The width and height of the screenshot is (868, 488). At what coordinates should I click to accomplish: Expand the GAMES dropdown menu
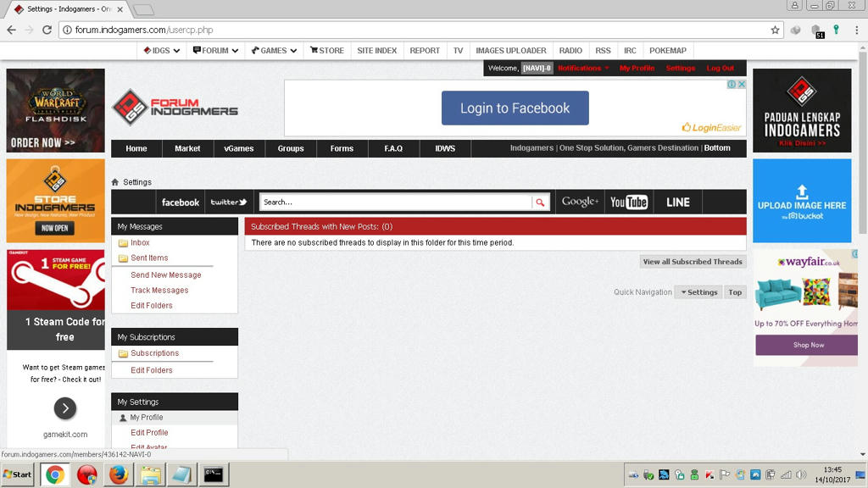(274, 50)
